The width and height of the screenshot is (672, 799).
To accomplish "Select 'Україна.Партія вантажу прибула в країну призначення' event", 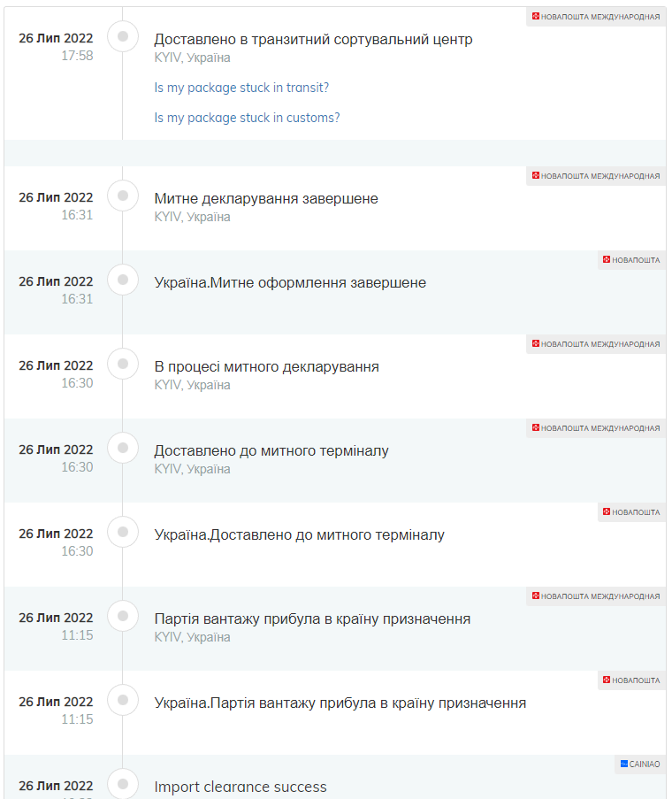I will (x=340, y=703).
